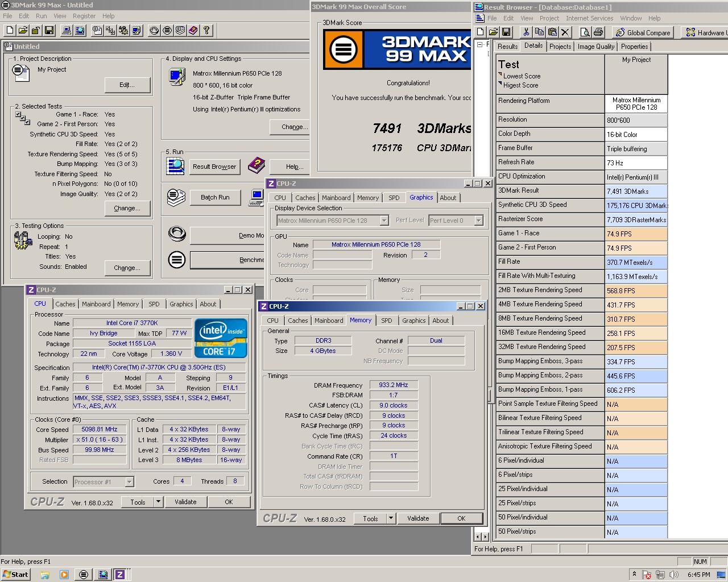728x582 pixels.
Task: Click the Core Speed 5098.81 MHz field
Action: 100,430
